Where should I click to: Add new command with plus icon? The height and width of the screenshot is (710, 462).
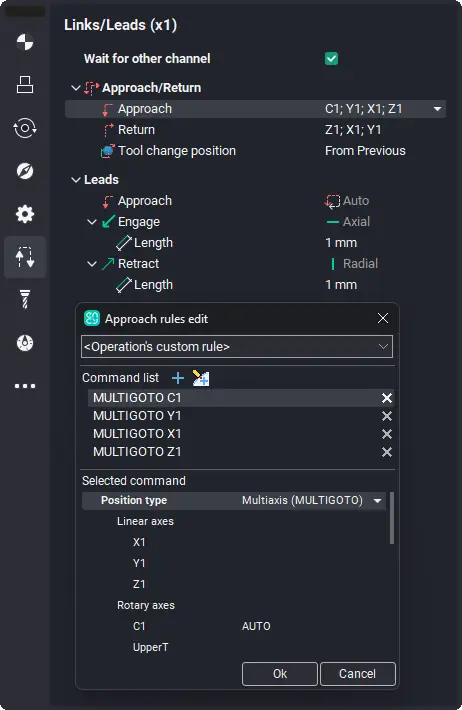(x=178, y=378)
